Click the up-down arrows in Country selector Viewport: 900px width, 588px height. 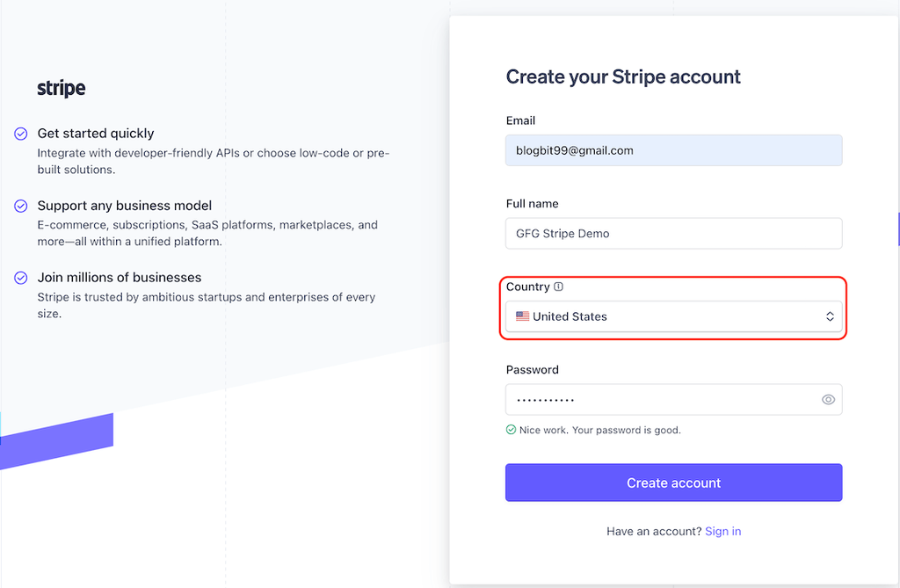click(830, 316)
